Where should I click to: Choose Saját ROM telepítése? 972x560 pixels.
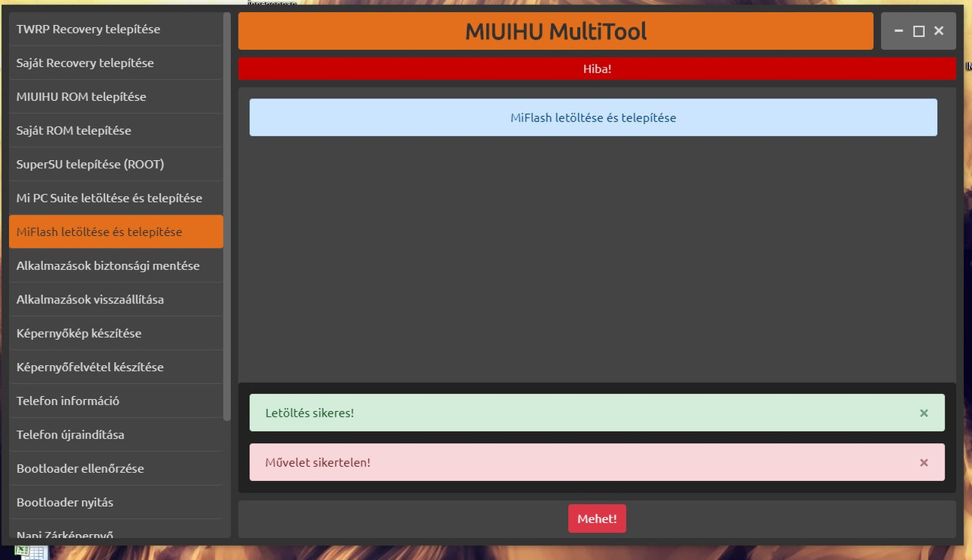[116, 131]
